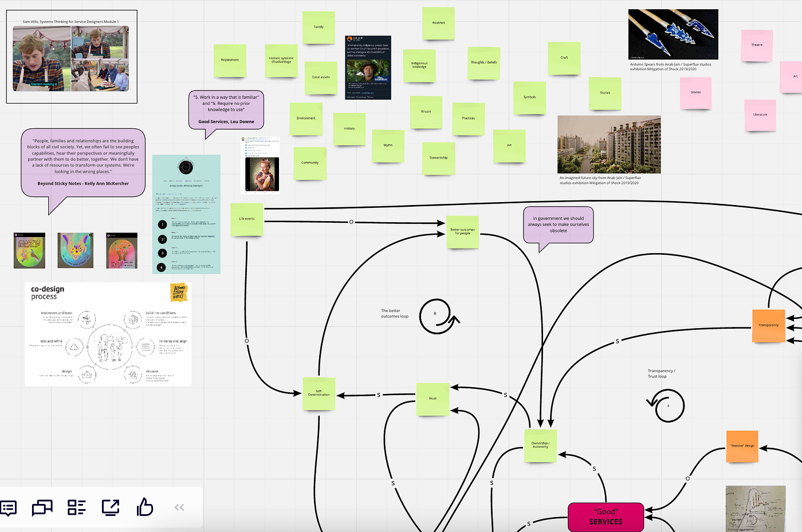Open the Sam Villis video frame thumbnail

(x=72, y=56)
